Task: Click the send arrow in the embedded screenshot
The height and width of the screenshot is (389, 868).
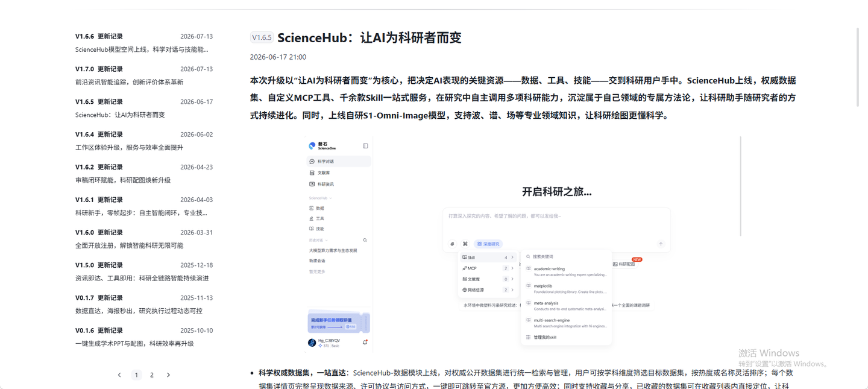Action: pyautogui.click(x=661, y=244)
